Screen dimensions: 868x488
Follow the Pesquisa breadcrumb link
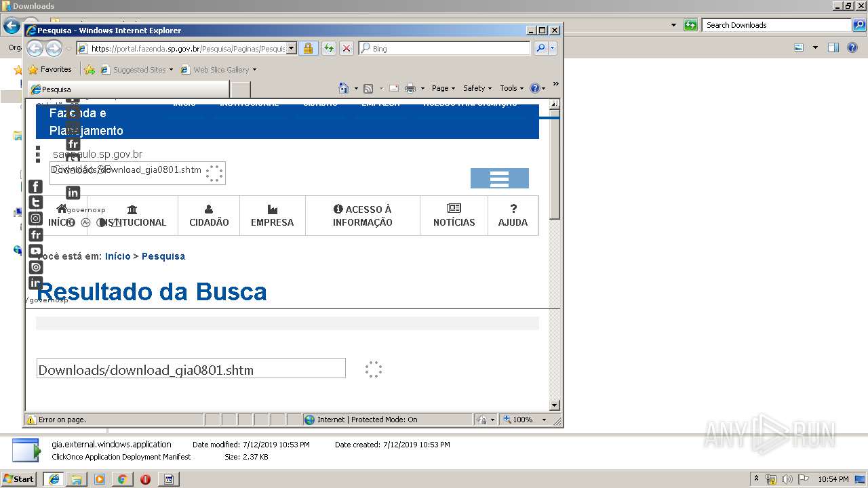[163, 256]
